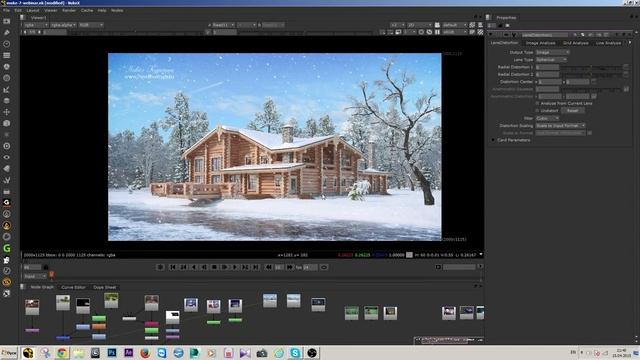Select the Node Graph tab

[x=42, y=287]
